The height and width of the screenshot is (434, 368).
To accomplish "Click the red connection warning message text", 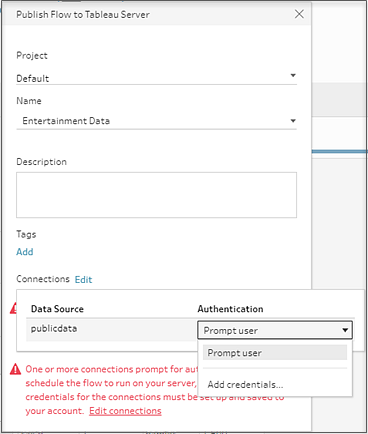I will pyautogui.click(x=112, y=390).
